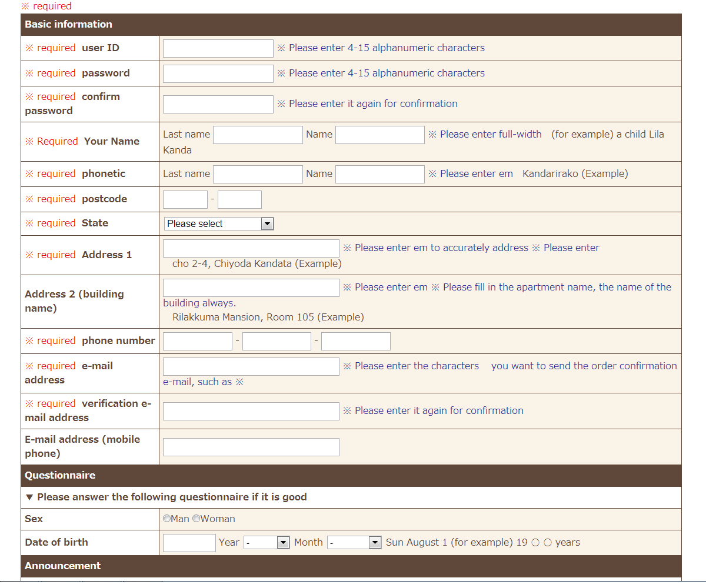
Task: Click the e-mail address input field
Action: coord(251,366)
